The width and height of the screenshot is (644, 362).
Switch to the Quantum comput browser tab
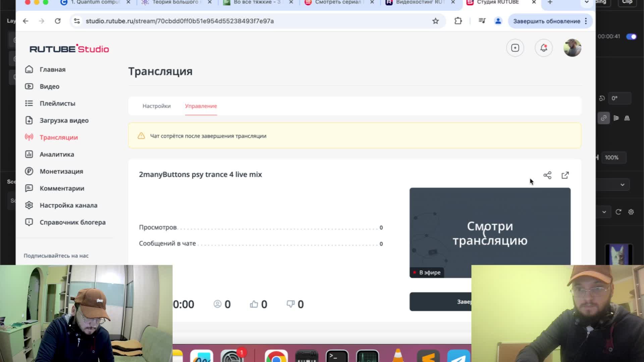click(x=96, y=2)
